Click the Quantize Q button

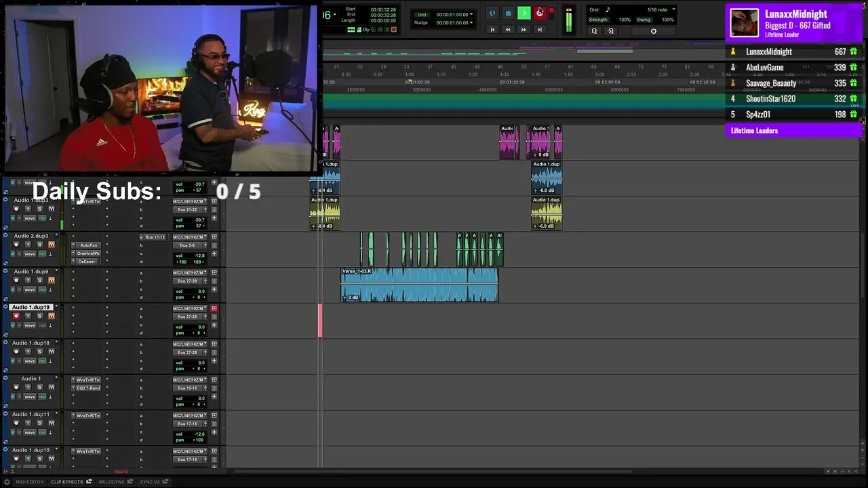coord(594,31)
